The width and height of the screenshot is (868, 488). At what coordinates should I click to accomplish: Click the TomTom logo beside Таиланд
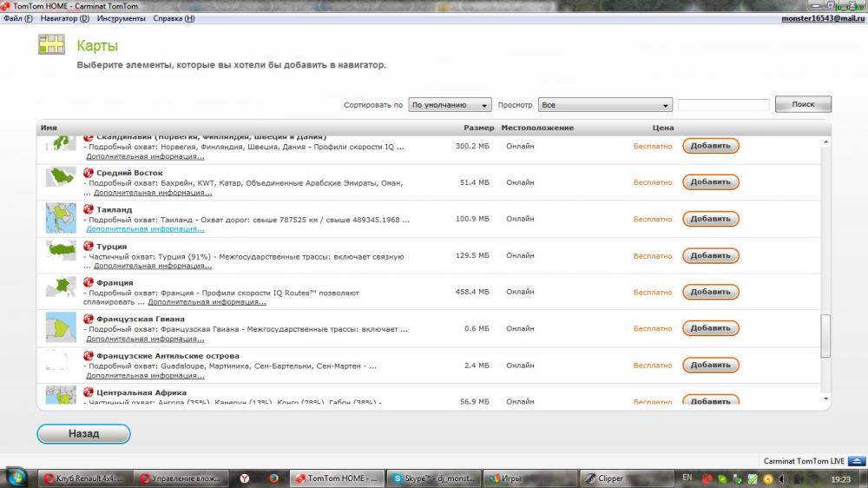coord(88,209)
